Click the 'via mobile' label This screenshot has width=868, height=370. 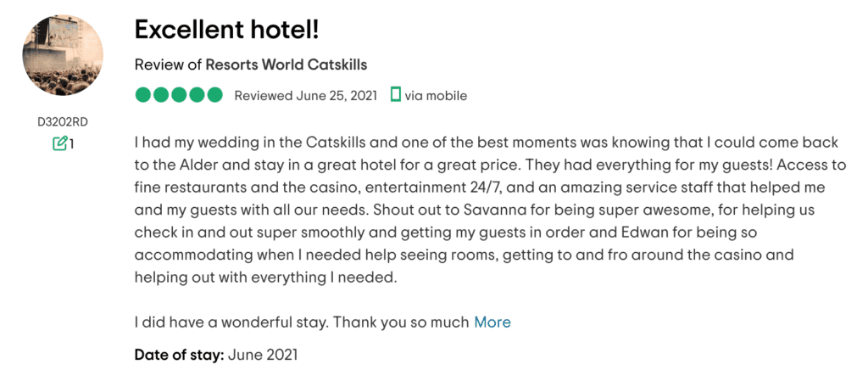[436, 96]
